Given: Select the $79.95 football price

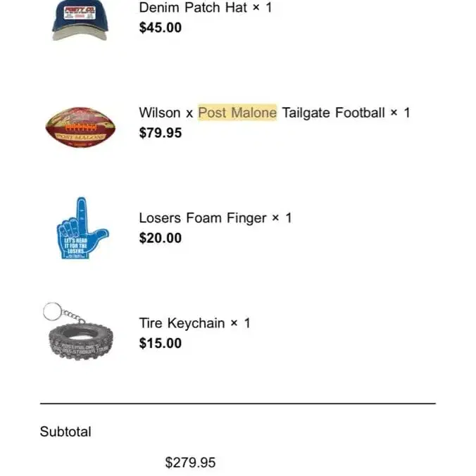Looking at the screenshot, I should pyautogui.click(x=160, y=132).
